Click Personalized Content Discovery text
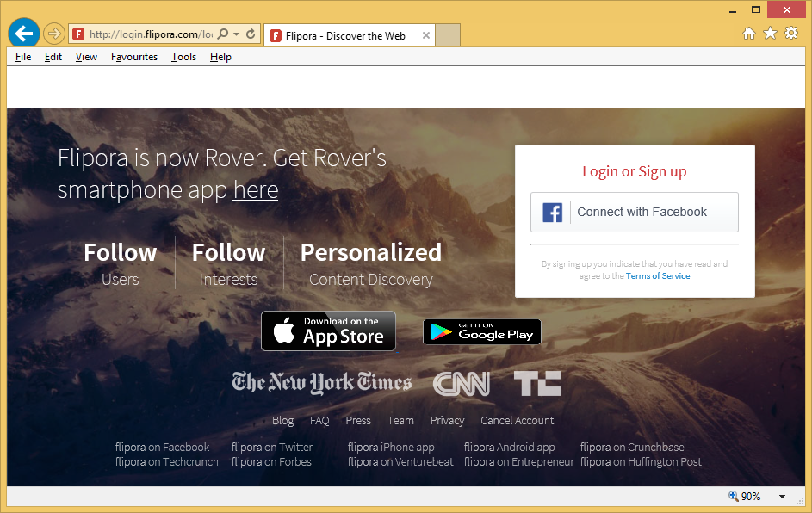The height and width of the screenshot is (513, 812). [x=371, y=263]
